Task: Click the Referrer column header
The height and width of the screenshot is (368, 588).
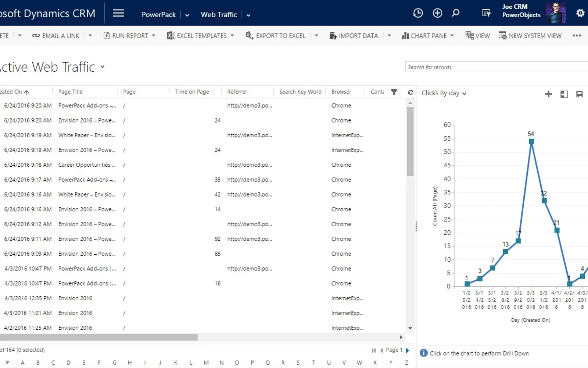Action: 237,92
